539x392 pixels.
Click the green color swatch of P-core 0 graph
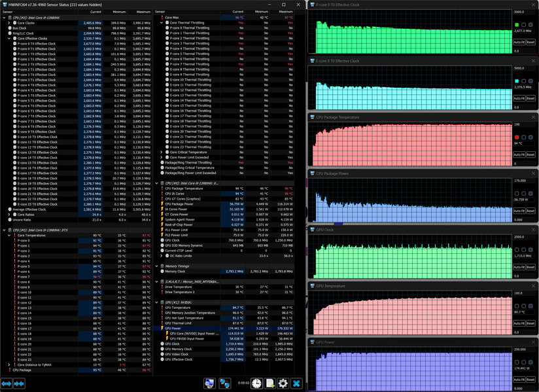coord(517,25)
